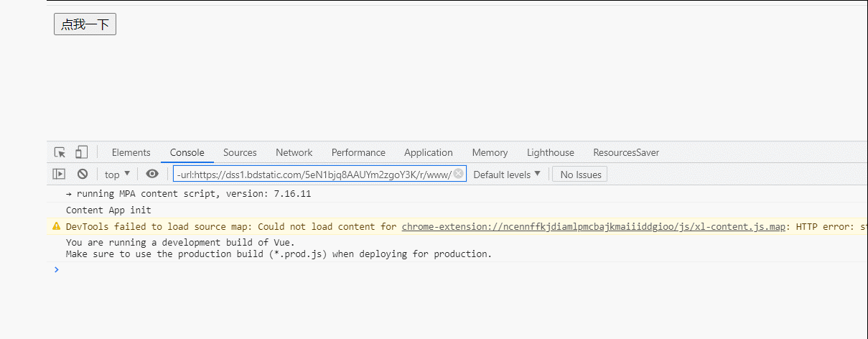Click the No Issues button

pyautogui.click(x=580, y=175)
